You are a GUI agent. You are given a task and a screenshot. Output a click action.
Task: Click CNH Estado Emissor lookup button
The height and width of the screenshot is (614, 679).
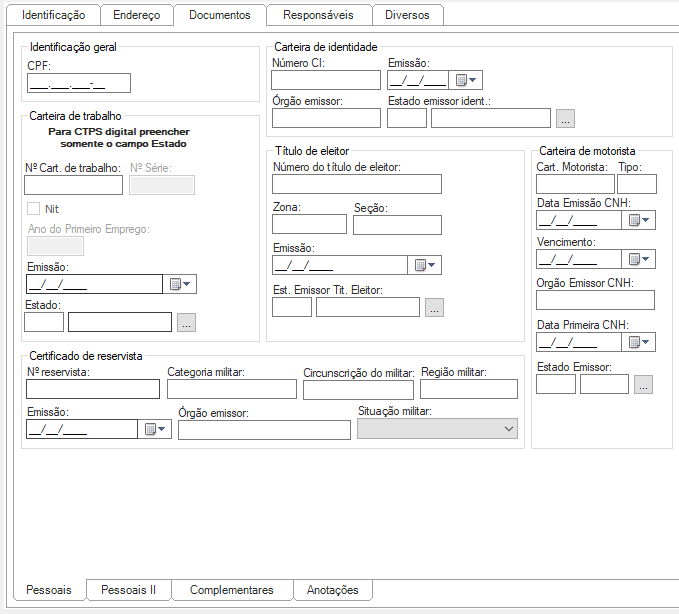[644, 384]
